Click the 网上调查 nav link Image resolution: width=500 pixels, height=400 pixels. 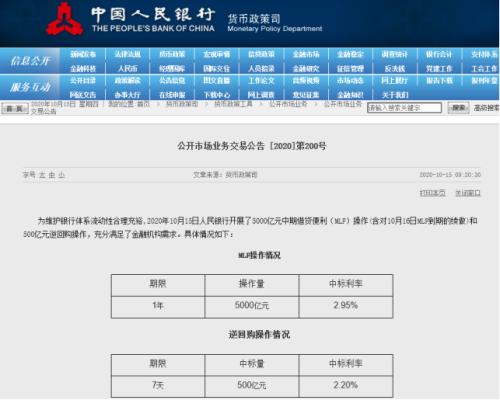pyautogui.click(x=261, y=95)
